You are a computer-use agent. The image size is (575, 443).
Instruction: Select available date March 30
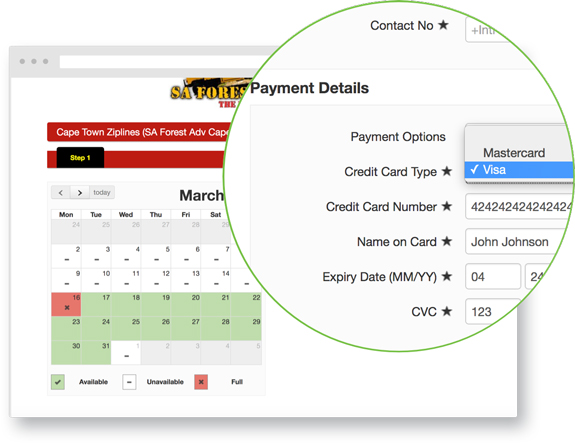[x=66, y=352]
